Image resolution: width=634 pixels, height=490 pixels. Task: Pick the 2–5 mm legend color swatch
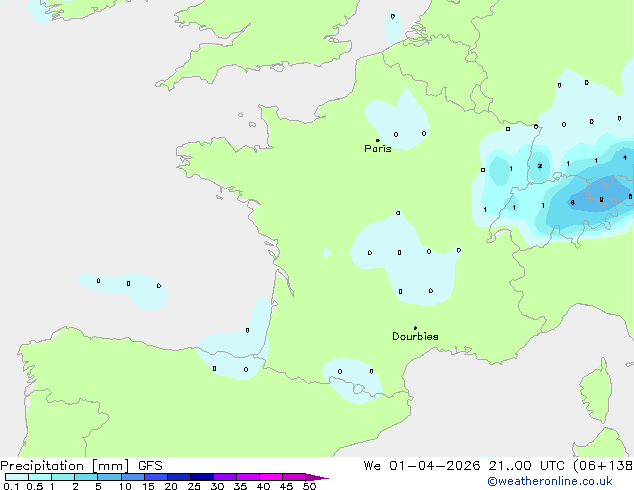[86, 477]
